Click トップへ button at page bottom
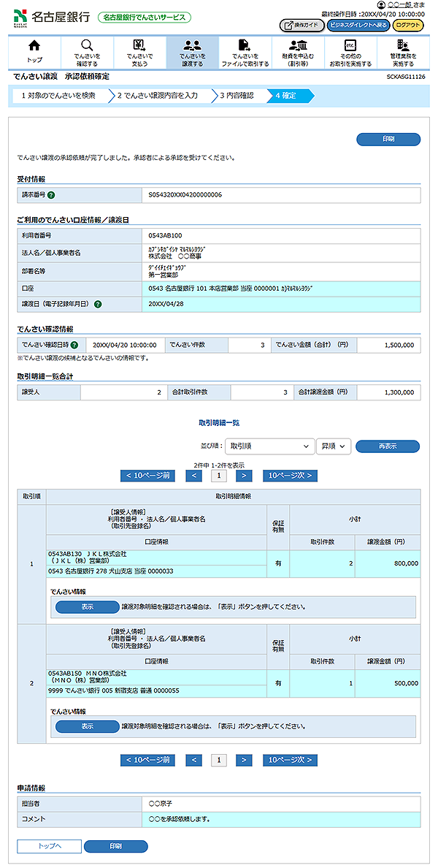 click(x=49, y=846)
